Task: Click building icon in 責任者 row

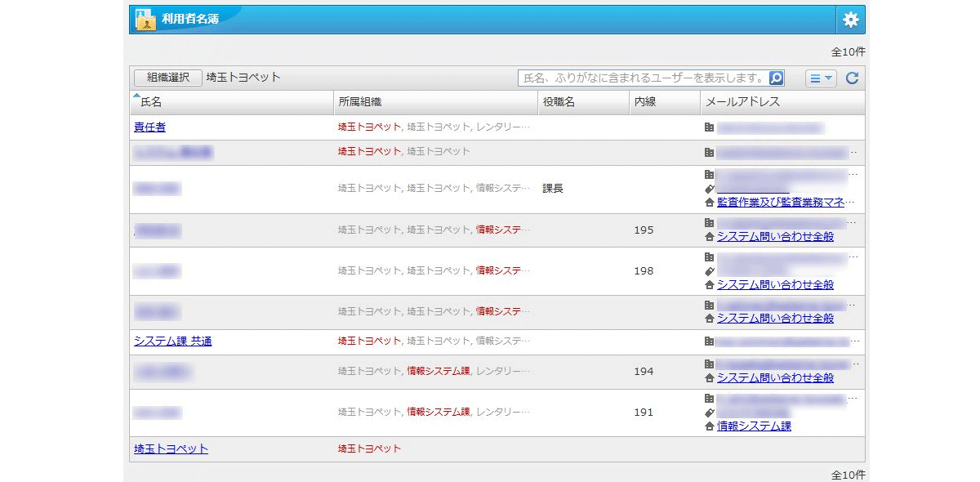Action: pos(709,127)
